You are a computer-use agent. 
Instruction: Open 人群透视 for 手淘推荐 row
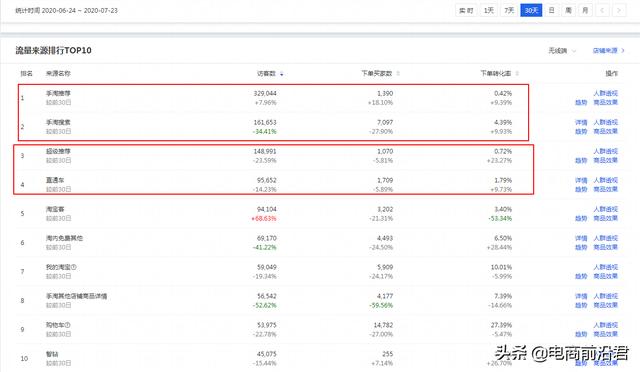pyautogui.click(x=605, y=94)
